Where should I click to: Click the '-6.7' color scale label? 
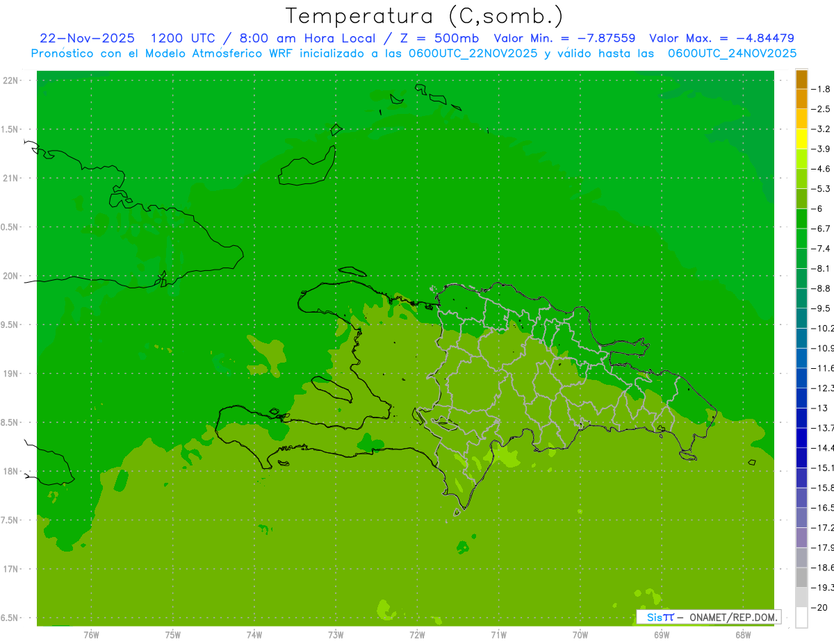(x=821, y=229)
